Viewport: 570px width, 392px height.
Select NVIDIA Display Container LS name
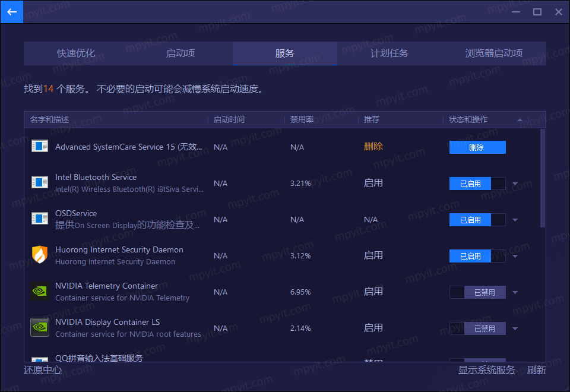pyautogui.click(x=107, y=322)
